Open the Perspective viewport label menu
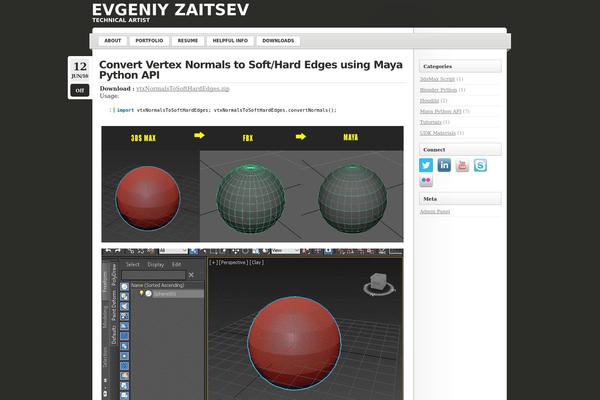This screenshot has height=400, width=600. point(234,263)
